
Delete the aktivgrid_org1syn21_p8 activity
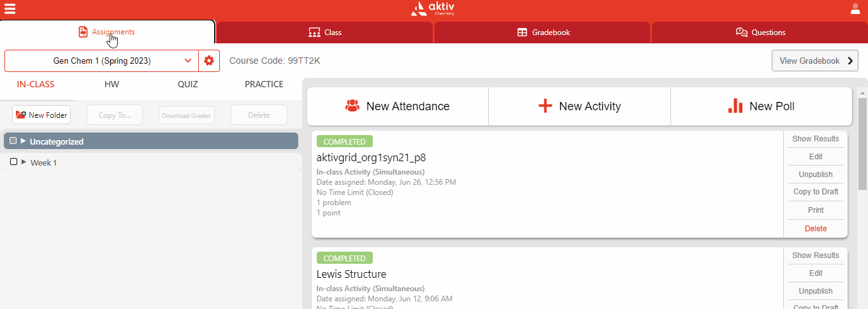815,229
